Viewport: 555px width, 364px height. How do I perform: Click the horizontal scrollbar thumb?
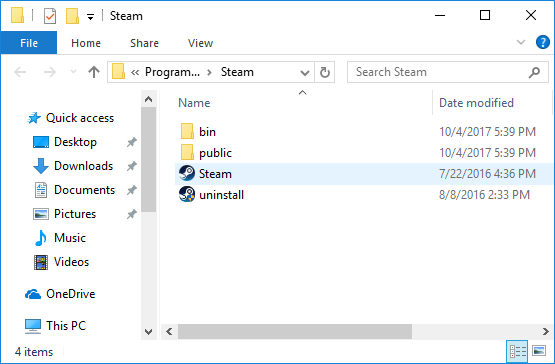(295, 331)
